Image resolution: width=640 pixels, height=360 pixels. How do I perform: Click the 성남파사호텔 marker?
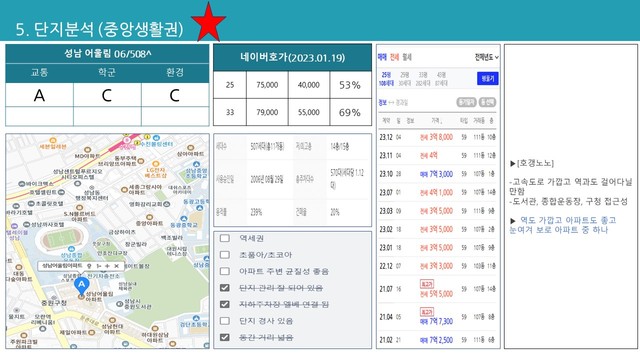(27, 224)
